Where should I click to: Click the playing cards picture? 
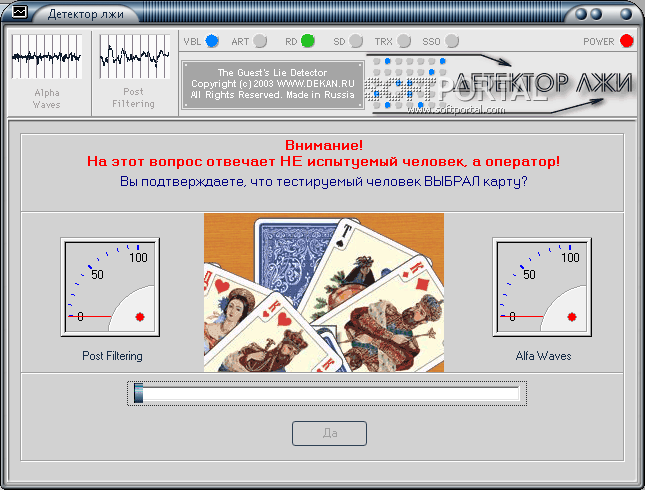click(x=324, y=293)
